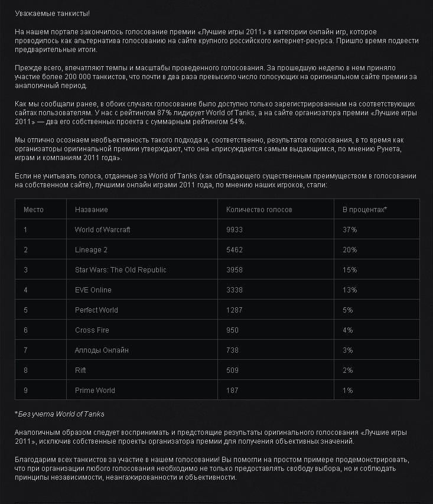Click the footnote Без учета World of Tanks

tap(60, 414)
